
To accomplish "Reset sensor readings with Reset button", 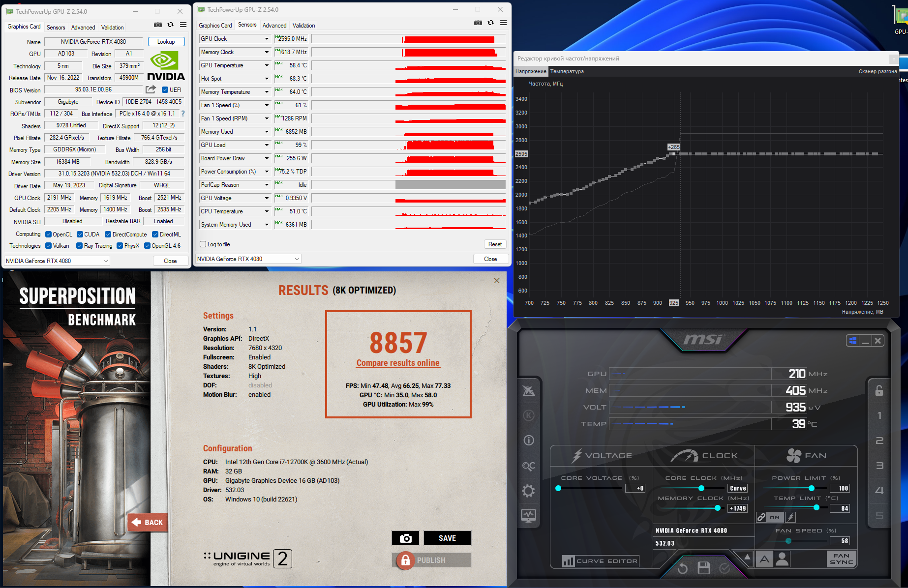I will [495, 244].
